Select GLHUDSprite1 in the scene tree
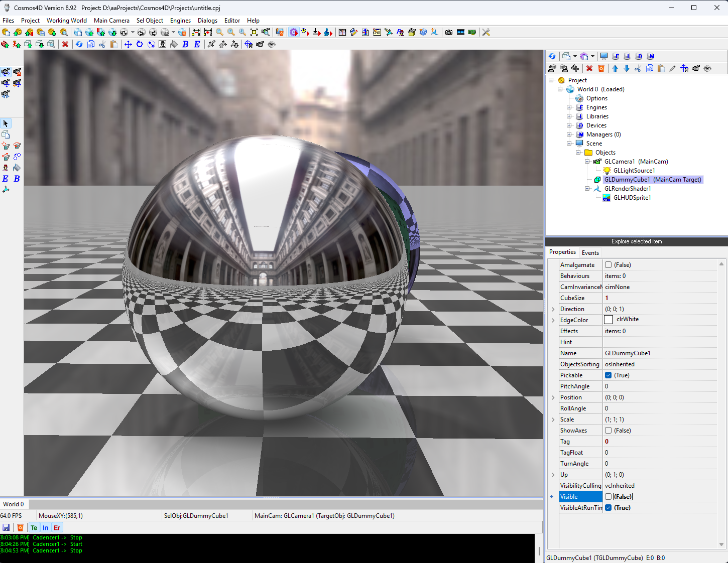 [632, 198]
